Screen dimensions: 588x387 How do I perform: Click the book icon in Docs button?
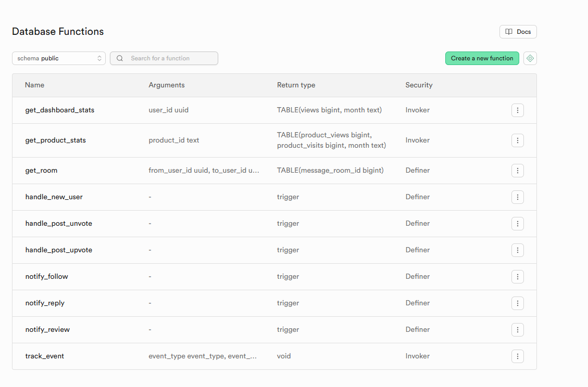pyautogui.click(x=508, y=32)
